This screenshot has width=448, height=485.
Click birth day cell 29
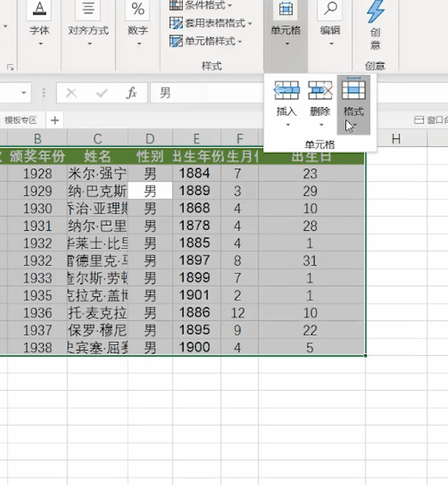311,191
